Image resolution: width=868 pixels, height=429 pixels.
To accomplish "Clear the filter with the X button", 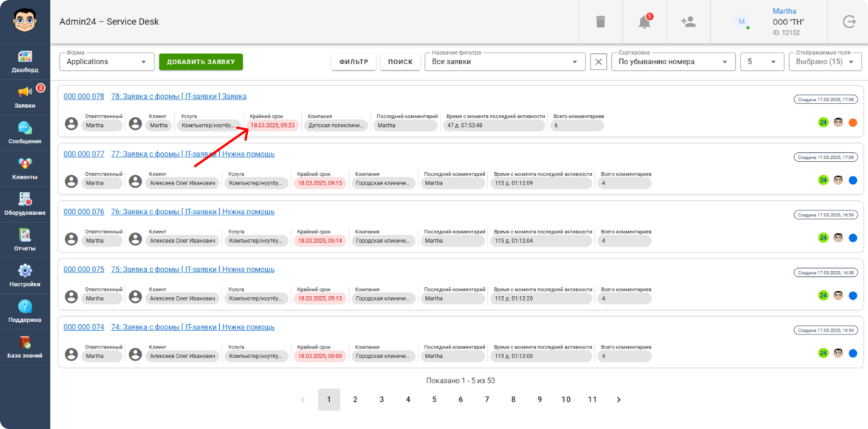I will click(599, 62).
